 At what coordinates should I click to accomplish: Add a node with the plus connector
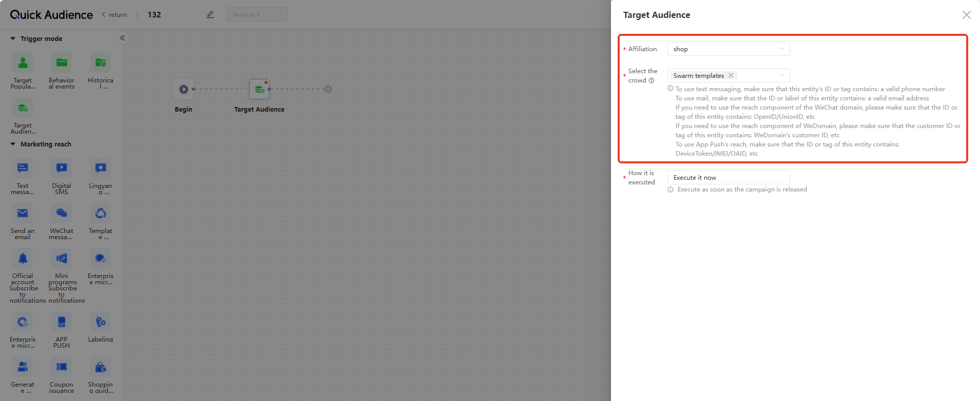click(328, 89)
